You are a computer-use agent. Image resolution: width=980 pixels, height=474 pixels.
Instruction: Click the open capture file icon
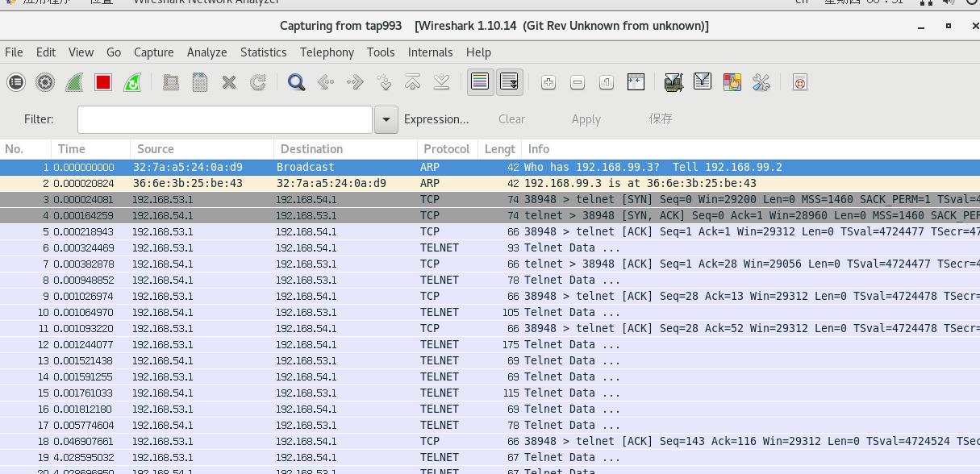tap(170, 82)
